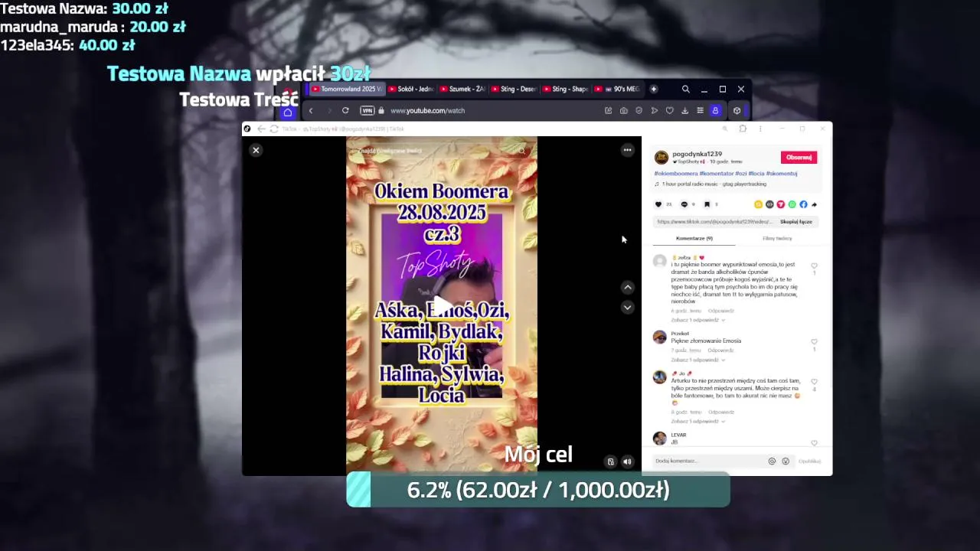Click the red send-to-friends share icon
Viewport: 980px width, 551px height.
(x=780, y=204)
